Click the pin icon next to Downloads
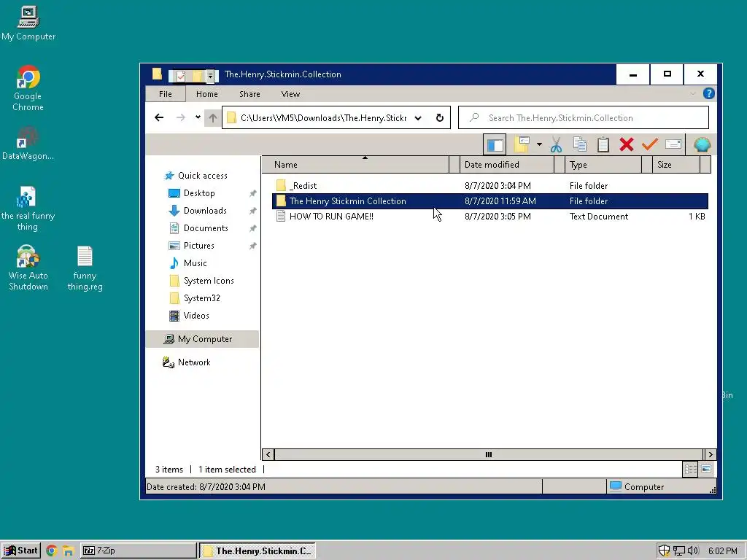Image resolution: width=747 pixels, height=560 pixels. tap(253, 211)
